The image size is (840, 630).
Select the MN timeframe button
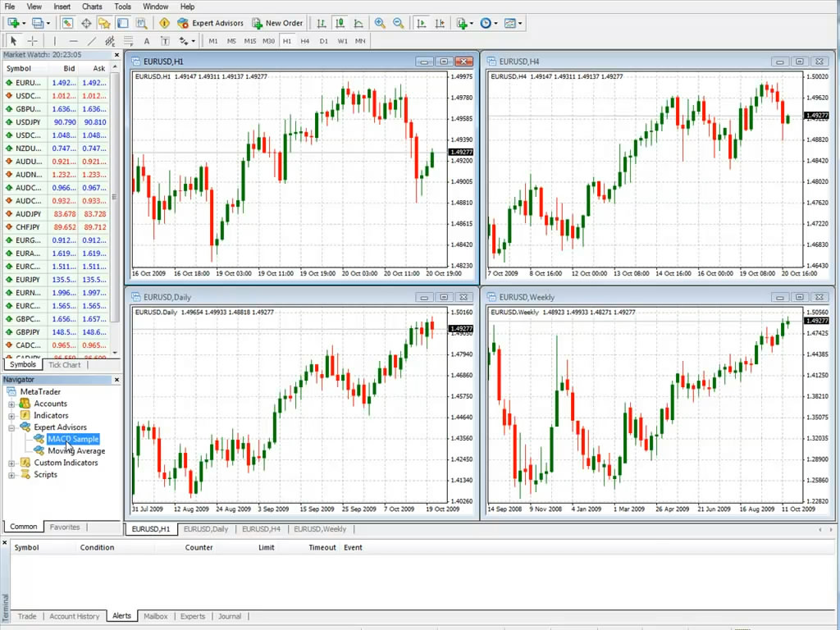click(360, 41)
